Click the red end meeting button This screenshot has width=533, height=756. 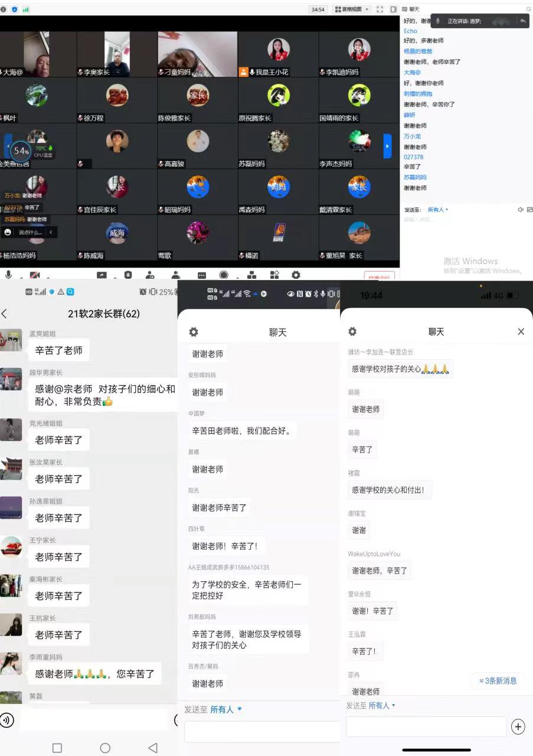pos(379,276)
